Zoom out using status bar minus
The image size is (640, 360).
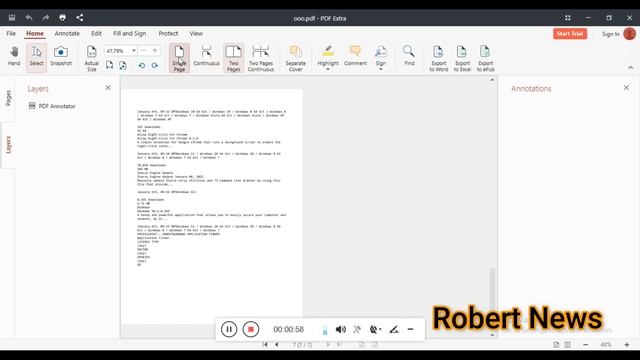click(x=586, y=345)
